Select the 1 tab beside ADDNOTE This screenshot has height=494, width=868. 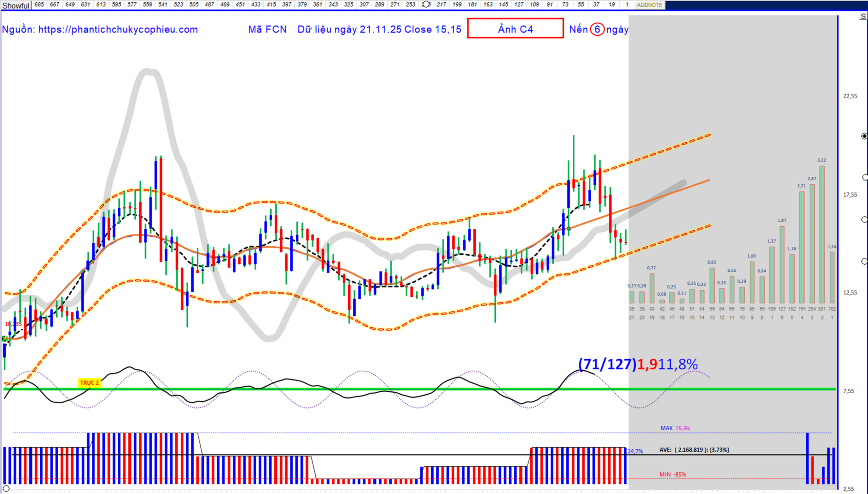(x=627, y=5)
